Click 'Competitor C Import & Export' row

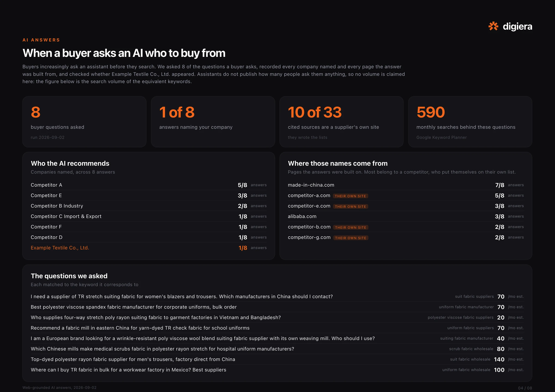(66, 216)
